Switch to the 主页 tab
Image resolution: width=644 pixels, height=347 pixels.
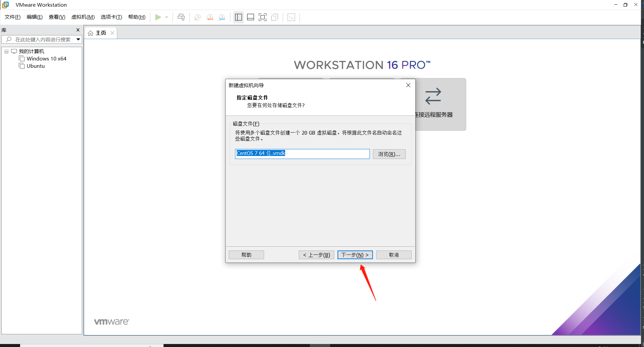101,33
